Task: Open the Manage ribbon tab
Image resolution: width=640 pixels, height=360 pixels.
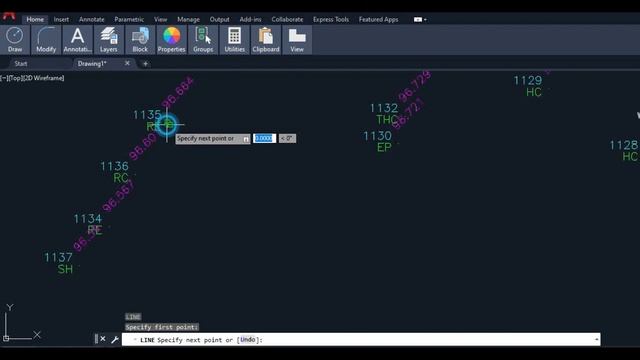Action: [188, 19]
